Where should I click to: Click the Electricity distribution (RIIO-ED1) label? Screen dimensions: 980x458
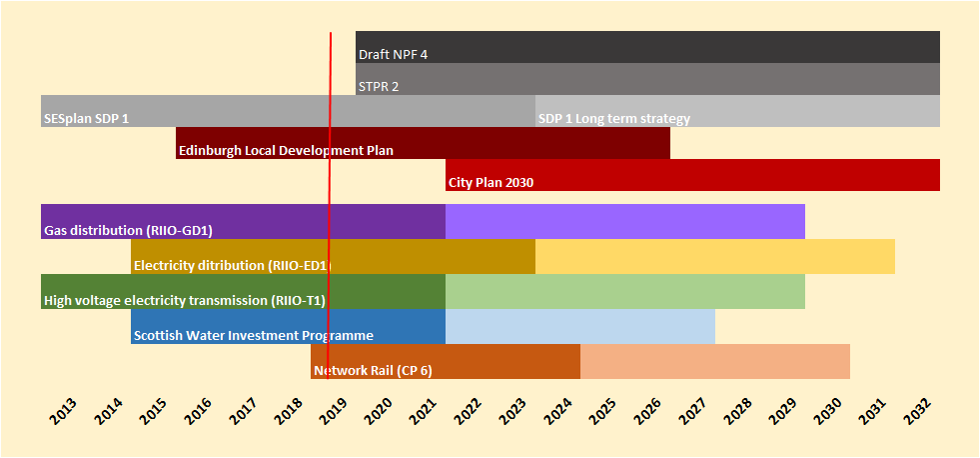(232, 266)
